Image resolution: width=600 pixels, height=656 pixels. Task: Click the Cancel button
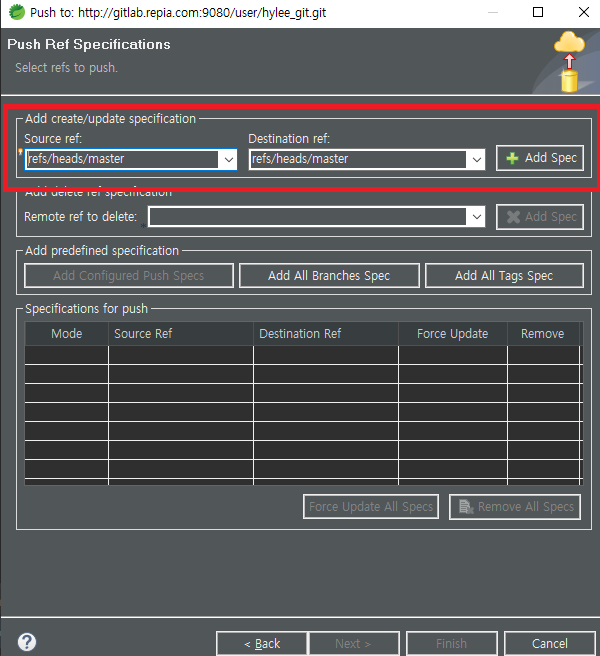[x=549, y=643]
